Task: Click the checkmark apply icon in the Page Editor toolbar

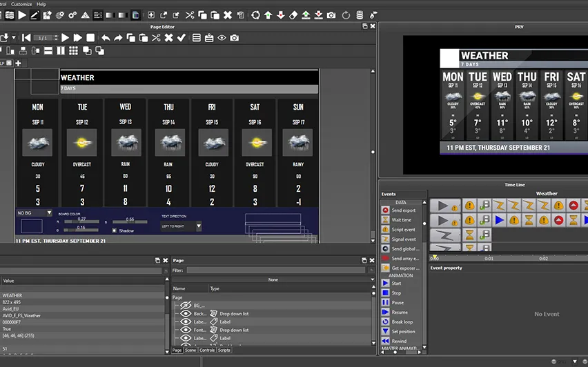Action: tap(182, 38)
